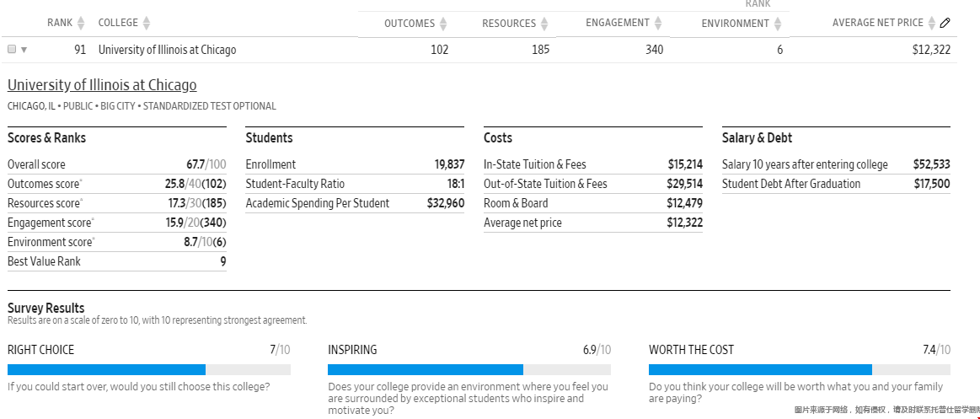
Task: Collapse the University of Illinois row triangle
Action: click(x=24, y=50)
